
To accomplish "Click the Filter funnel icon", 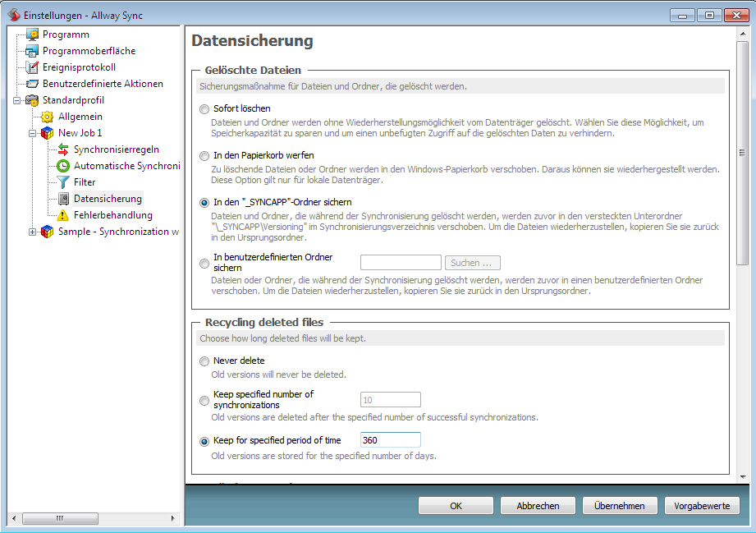I will coord(63,182).
